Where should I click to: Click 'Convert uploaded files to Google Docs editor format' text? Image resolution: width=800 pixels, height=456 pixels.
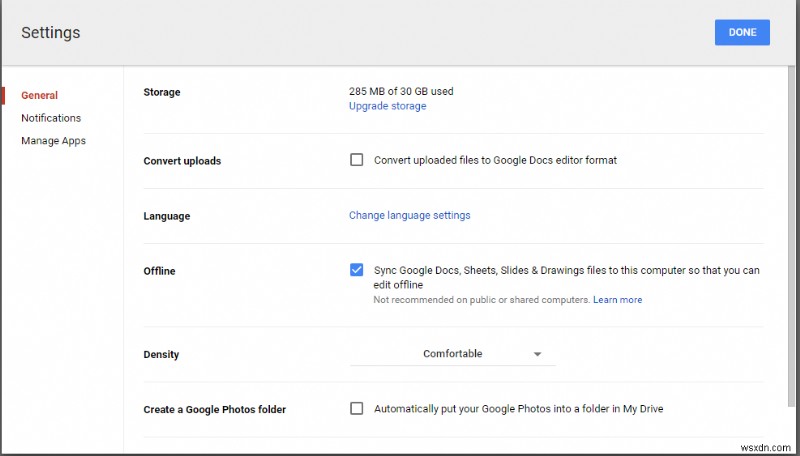[495, 160]
